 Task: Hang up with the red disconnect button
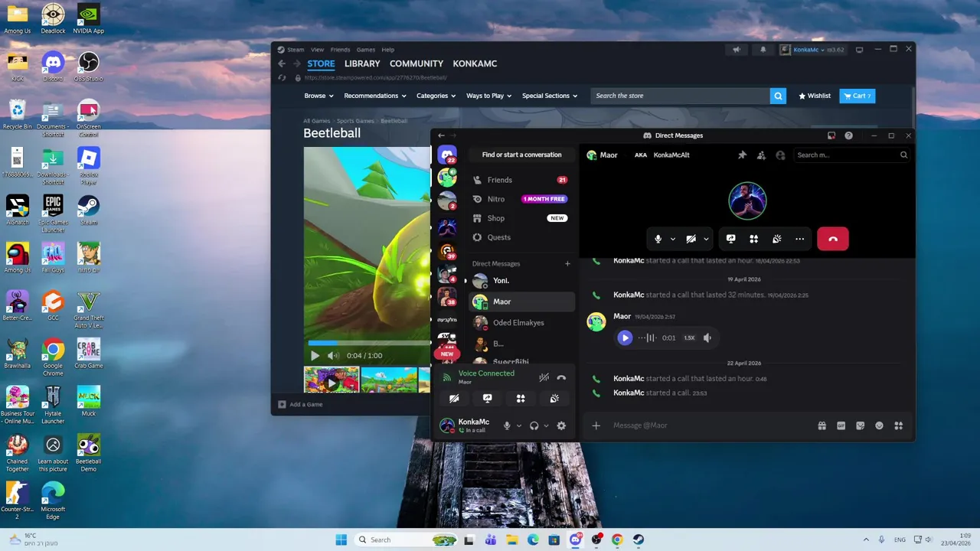[x=833, y=239]
